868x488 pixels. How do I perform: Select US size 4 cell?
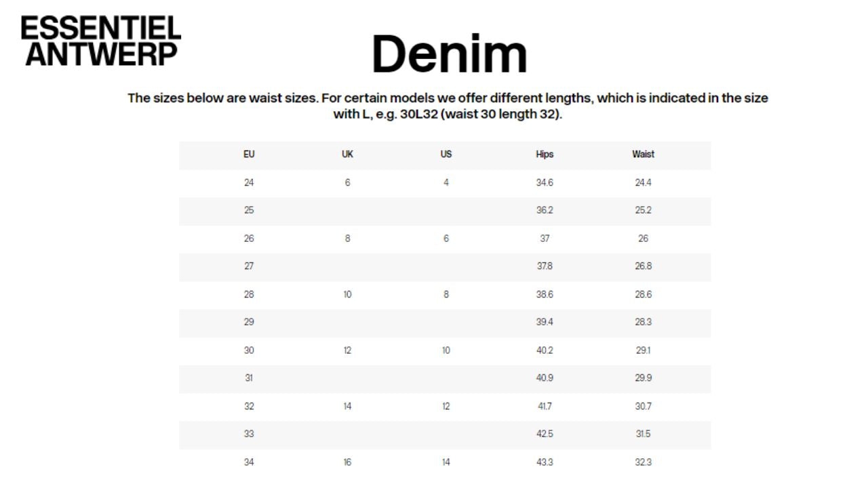[x=446, y=183]
